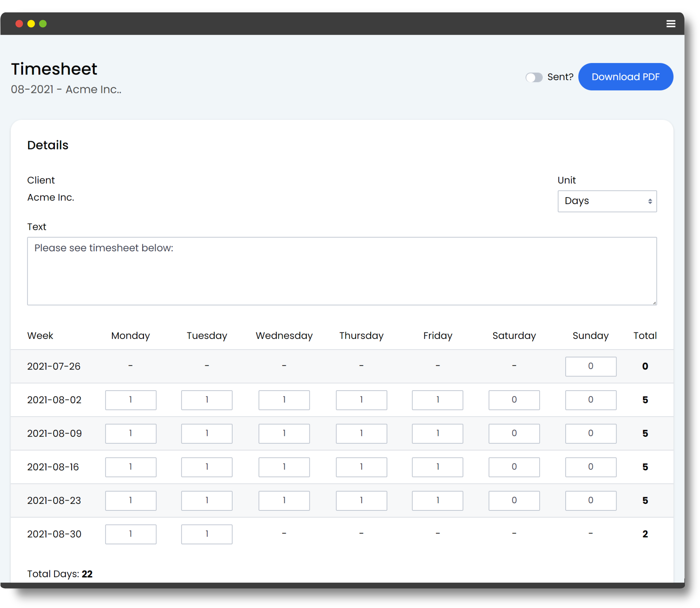
Task: Edit Tuesday field for week 2021-08-09
Action: coord(207,434)
